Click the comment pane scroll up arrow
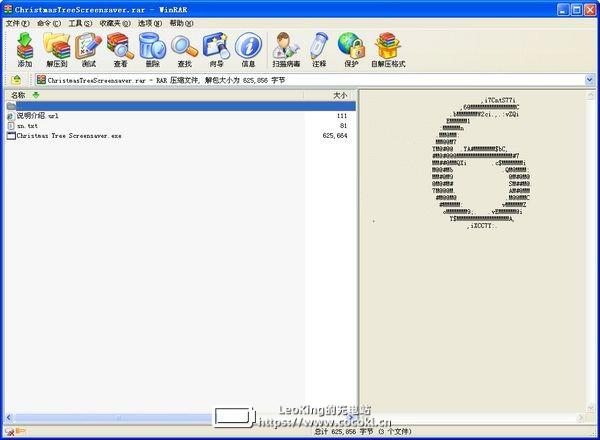The width and height of the screenshot is (600, 440). click(590, 95)
